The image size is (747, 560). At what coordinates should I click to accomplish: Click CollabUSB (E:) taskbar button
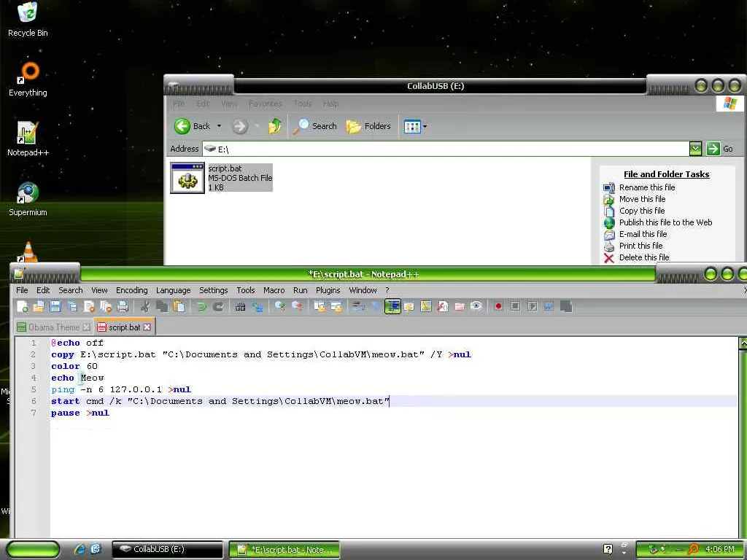pyautogui.click(x=167, y=550)
